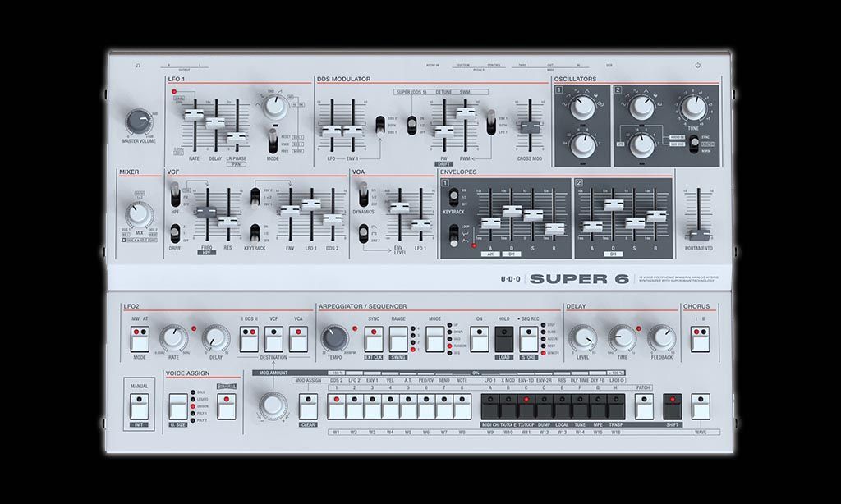Turn Oscillator 2 waveform knob

tap(641, 108)
